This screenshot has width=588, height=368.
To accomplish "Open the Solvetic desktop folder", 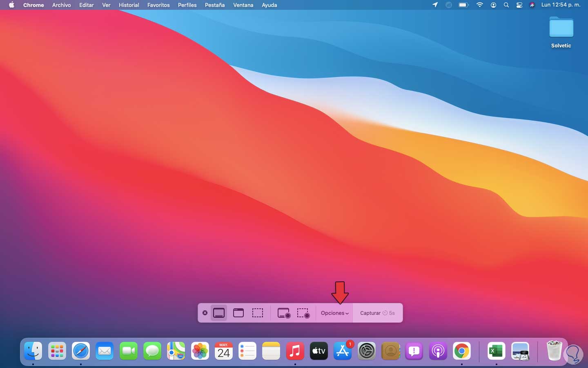I will [561, 29].
